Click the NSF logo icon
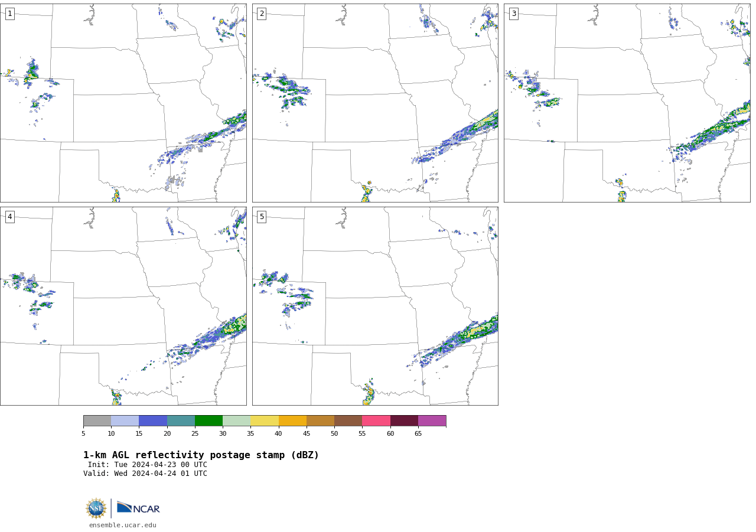The image size is (756, 532). [x=96, y=508]
